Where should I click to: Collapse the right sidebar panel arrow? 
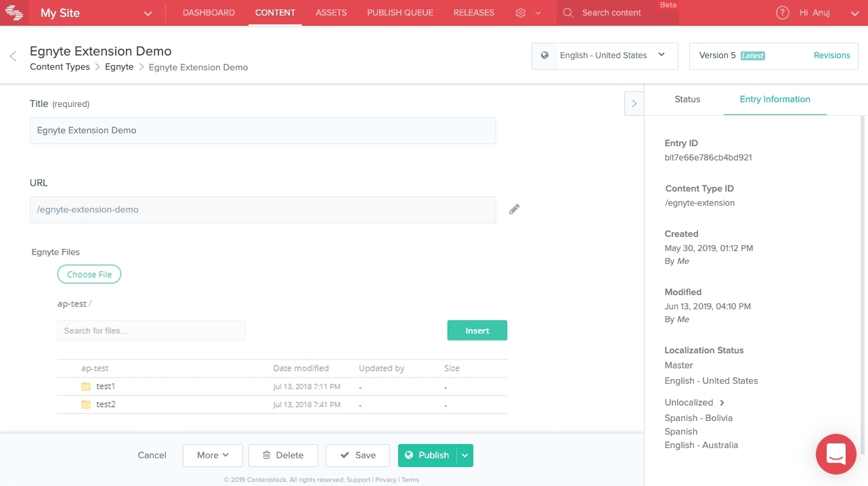(x=634, y=104)
